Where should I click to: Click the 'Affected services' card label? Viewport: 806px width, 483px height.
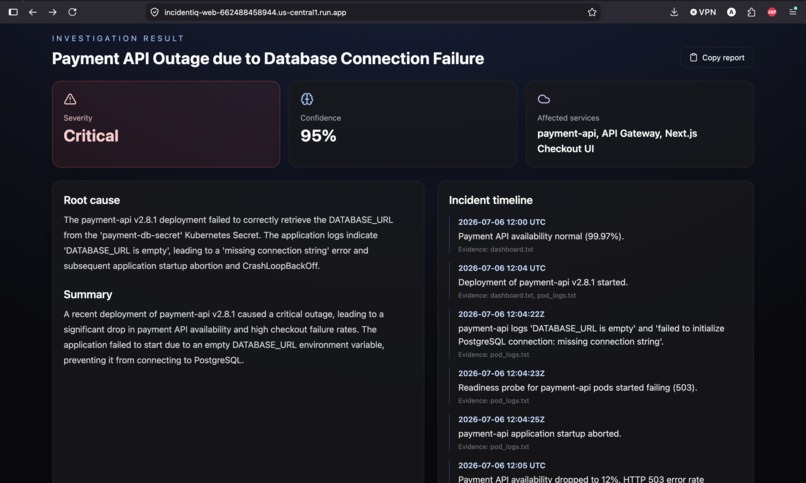568,118
